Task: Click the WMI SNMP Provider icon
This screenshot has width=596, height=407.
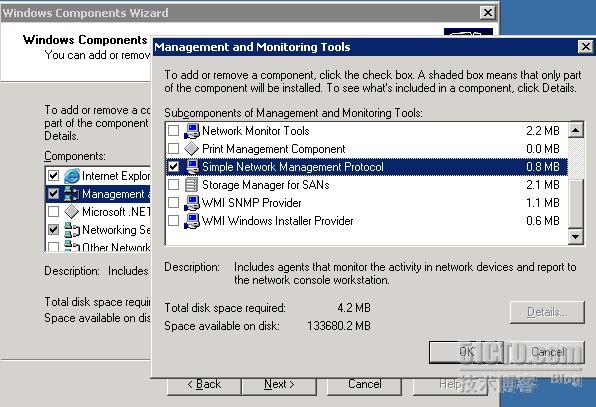Action: coord(192,203)
